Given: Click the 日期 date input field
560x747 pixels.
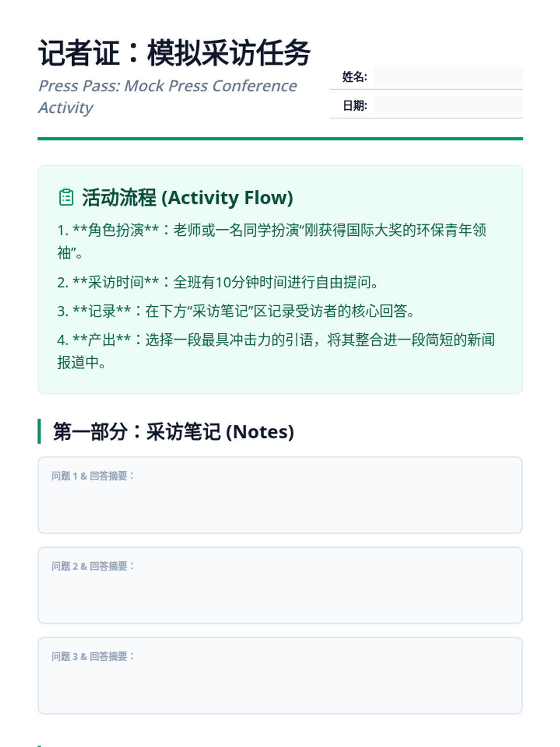Looking at the screenshot, I should click(448, 106).
